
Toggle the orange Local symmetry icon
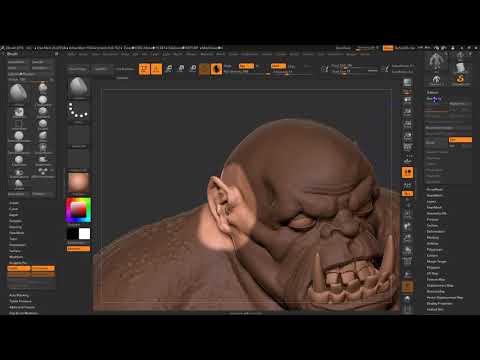coord(407,173)
